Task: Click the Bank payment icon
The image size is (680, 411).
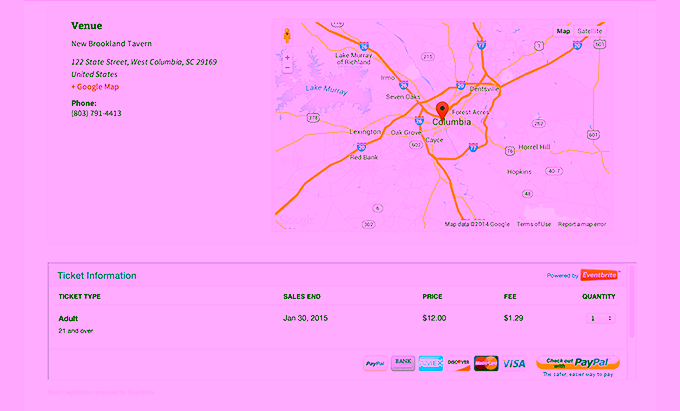Action: tap(403, 363)
